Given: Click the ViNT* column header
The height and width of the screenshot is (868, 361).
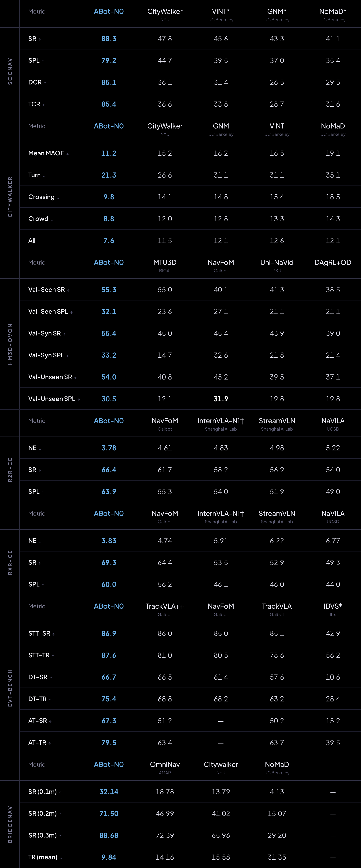Looking at the screenshot, I should tap(221, 11).
